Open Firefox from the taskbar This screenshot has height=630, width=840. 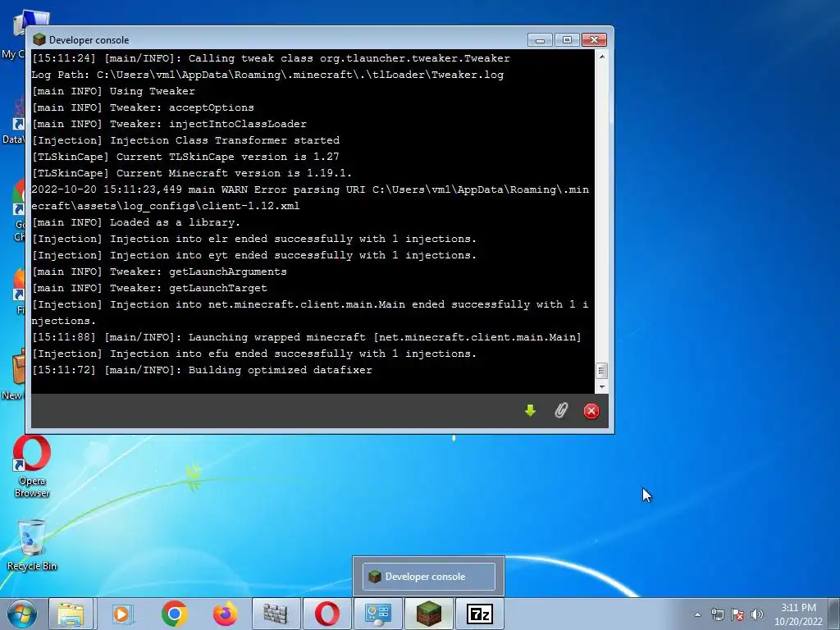[x=225, y=614]
